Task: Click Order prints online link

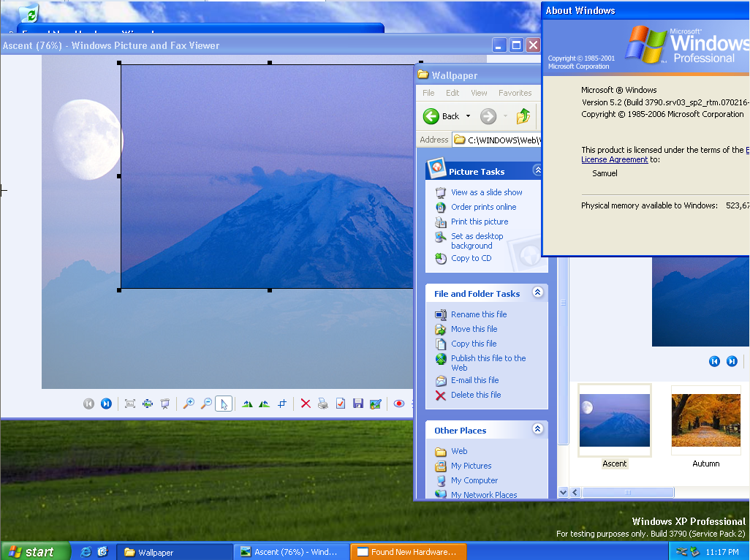Action: (x=484, y=207)
